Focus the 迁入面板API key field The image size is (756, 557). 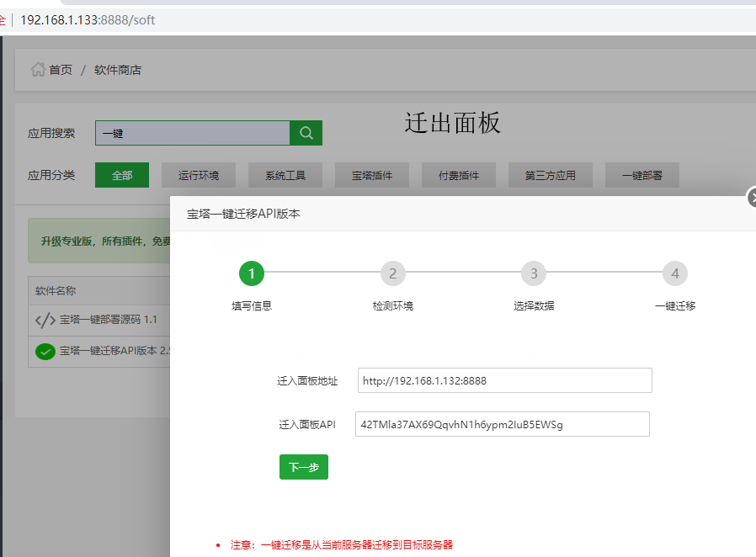pos(503,424)
